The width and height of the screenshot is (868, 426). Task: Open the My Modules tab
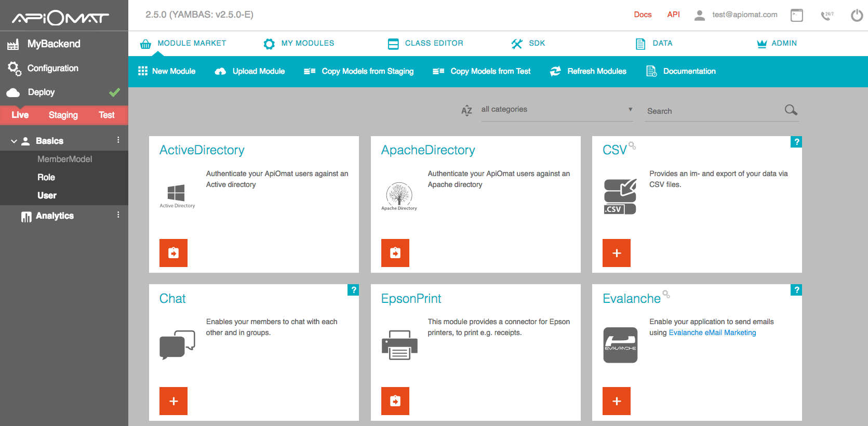[299, 44]
